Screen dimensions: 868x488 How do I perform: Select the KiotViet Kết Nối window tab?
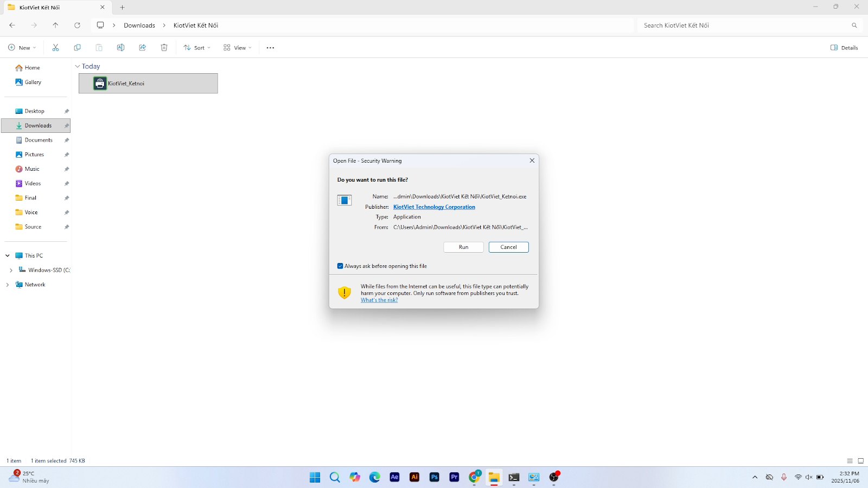point(56,8)
